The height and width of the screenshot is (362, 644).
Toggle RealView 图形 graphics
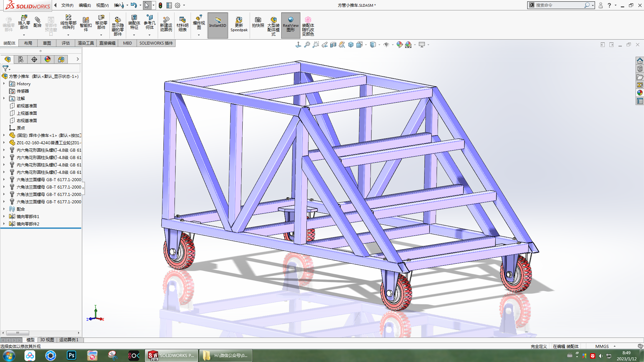tap(291, 25)
